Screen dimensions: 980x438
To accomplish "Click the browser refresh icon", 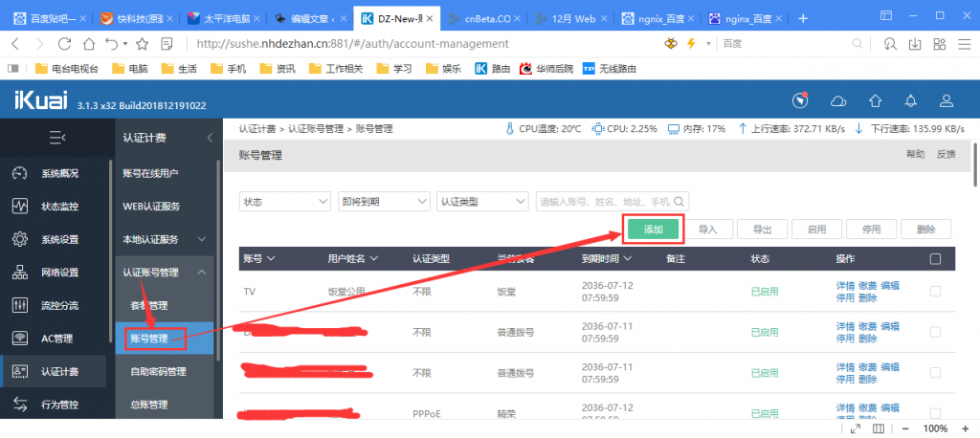I will 65,44.
